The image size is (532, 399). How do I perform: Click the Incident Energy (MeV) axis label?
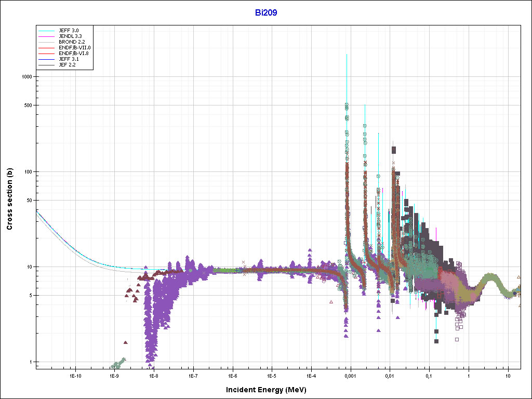270,390
